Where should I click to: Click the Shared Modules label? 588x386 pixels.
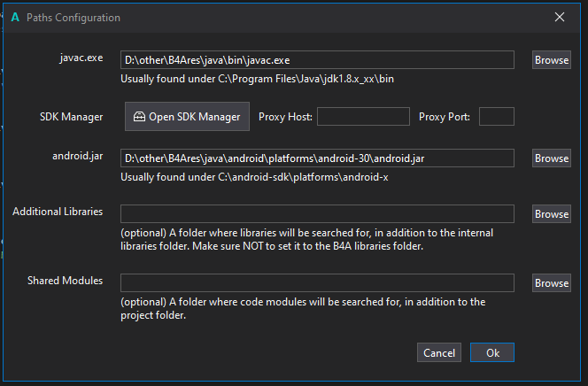(x=65, y=281)
